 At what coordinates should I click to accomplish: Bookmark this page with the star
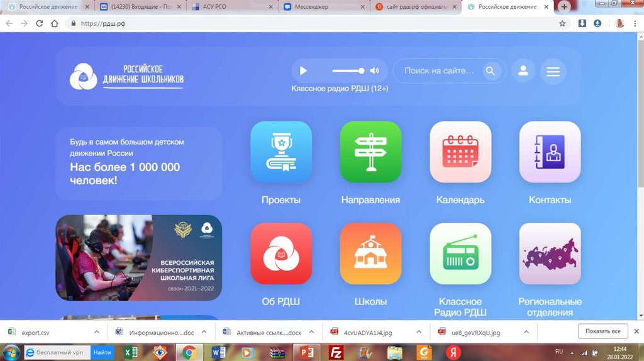tap(562, 23)
